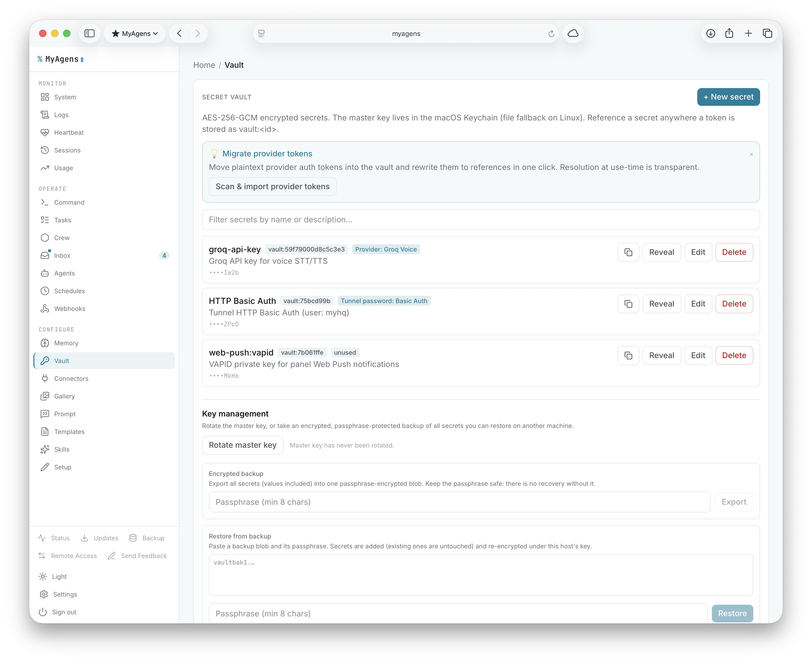Edit the HTTP Basic Auth secret

(x=698, y=304)
